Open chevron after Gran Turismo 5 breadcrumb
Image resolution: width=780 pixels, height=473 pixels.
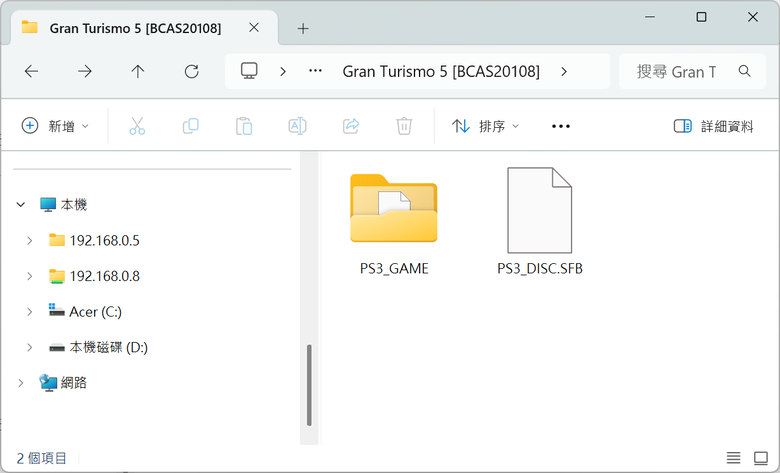564,72
